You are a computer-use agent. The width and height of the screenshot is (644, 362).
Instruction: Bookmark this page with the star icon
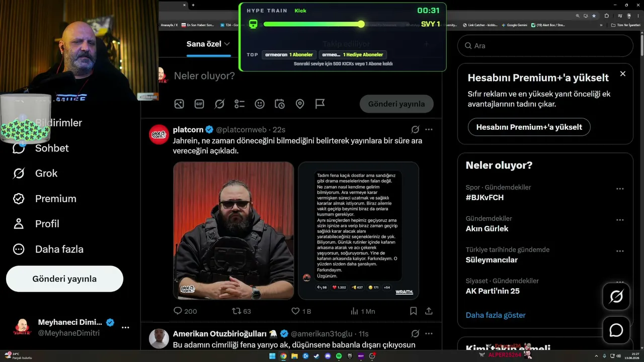coord(594,16)
